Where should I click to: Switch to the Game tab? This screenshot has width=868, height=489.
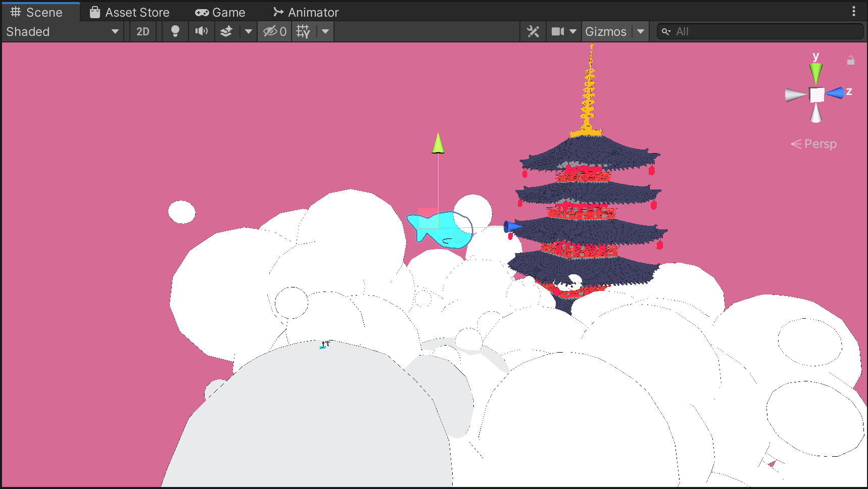pyautogui.click(x=220, y=12)
